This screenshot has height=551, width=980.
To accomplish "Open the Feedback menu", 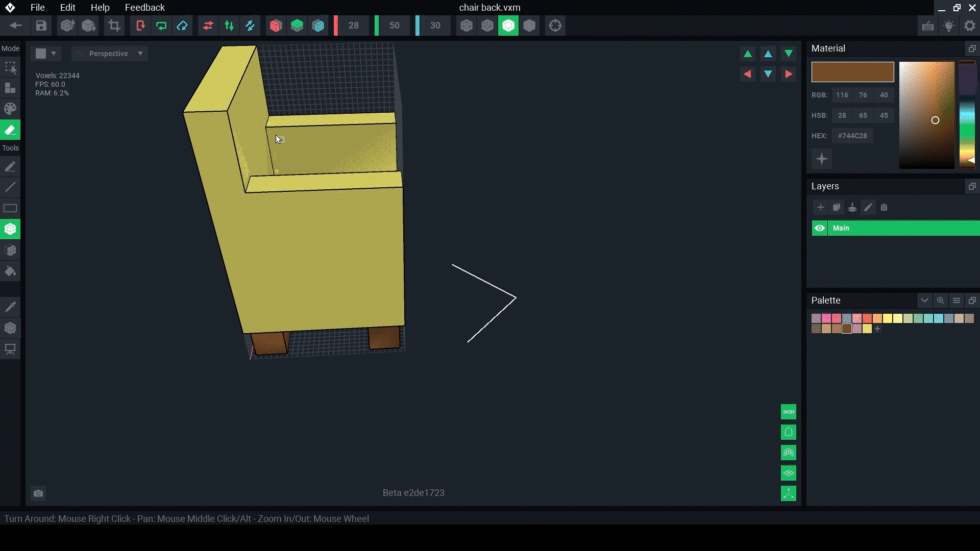I will pyautogui.click(x=144, y=8).
